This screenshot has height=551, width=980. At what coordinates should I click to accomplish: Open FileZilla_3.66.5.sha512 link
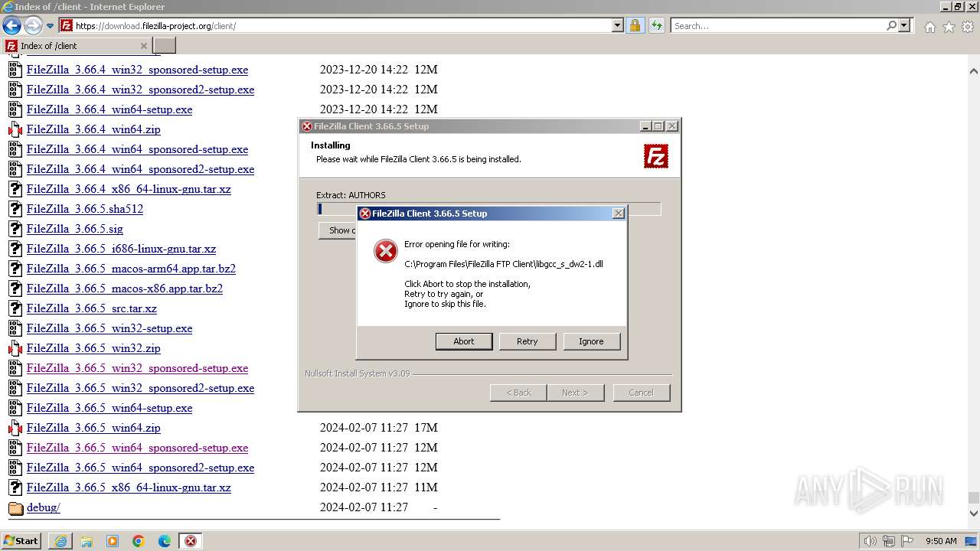(x=85, y=209)
